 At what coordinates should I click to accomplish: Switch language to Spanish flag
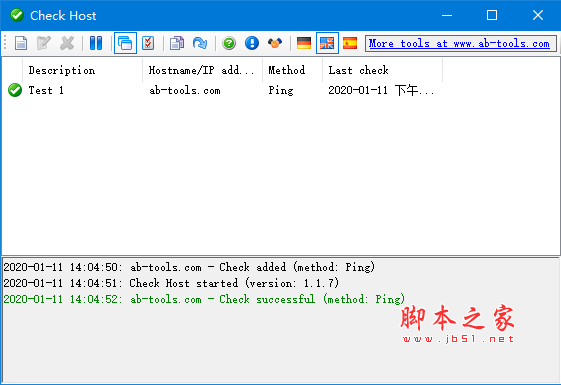[350, 43]
